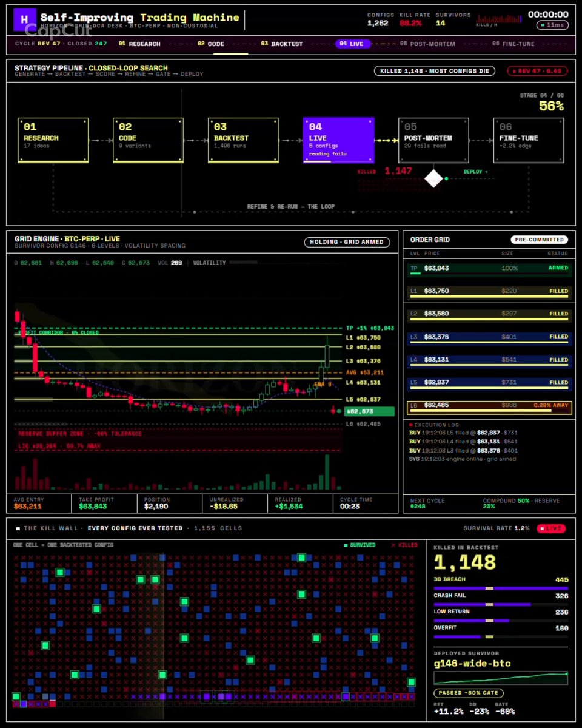This screenshot has height=728, width=582.
Task: Click the PRE-COMMITTED badge in Order Grid
Action: (x=538, y=240)
